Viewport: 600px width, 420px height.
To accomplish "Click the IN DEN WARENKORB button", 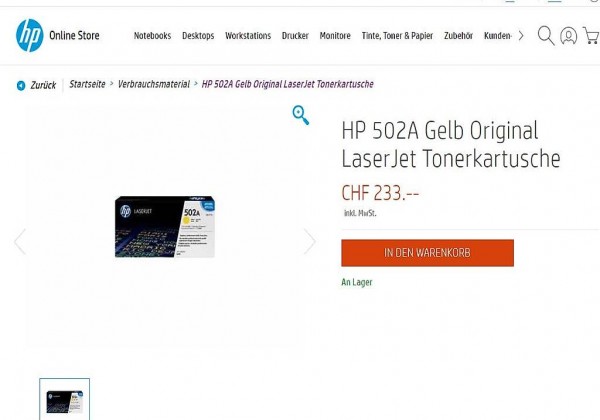I will (x=427, y=253).
